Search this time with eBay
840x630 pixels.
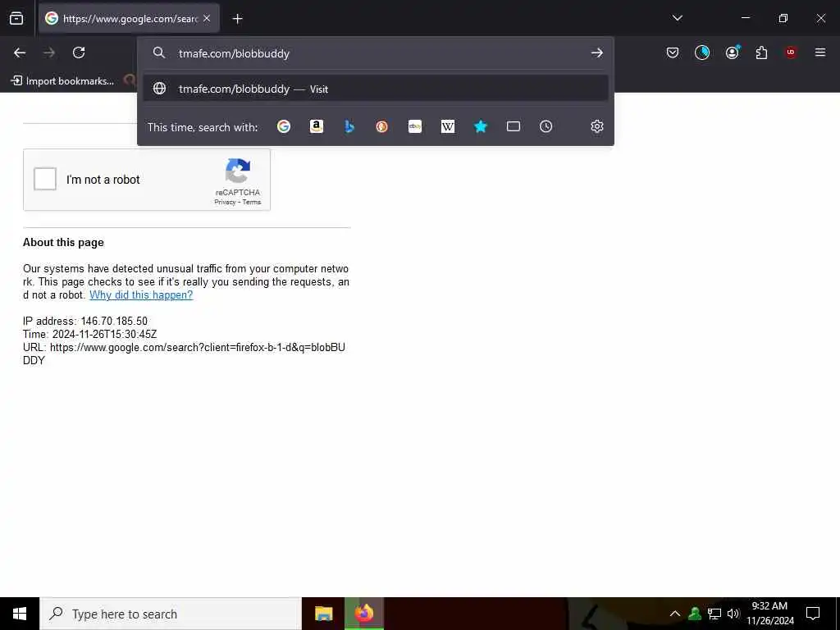[x=415, y=126]
